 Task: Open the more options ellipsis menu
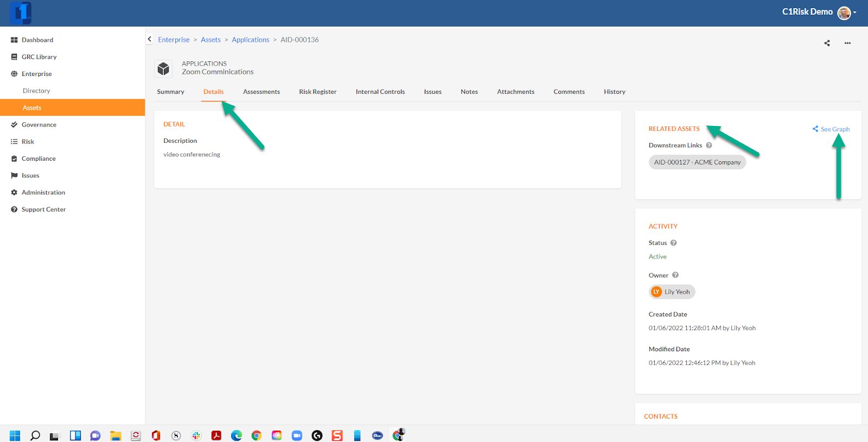[x=847, y=43]
